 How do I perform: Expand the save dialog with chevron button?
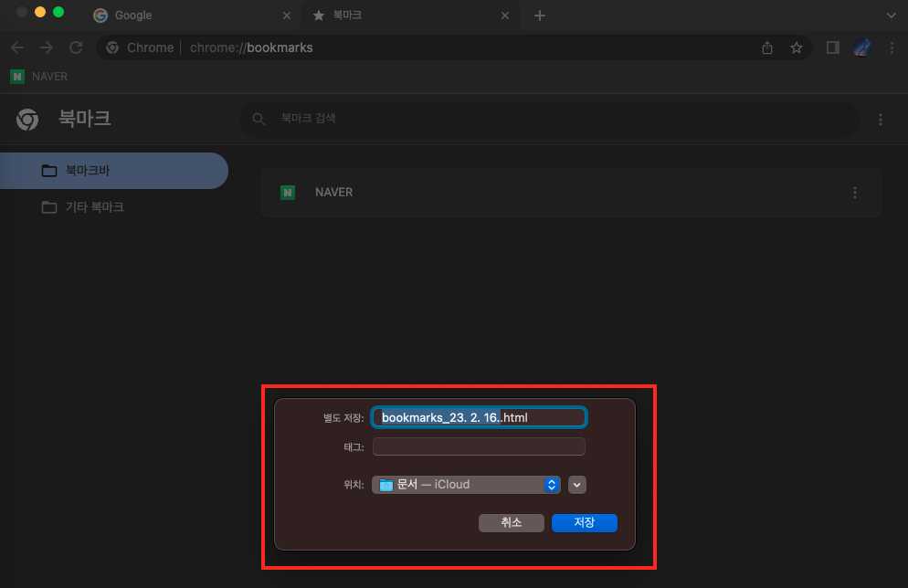click(x=576, y=485)
